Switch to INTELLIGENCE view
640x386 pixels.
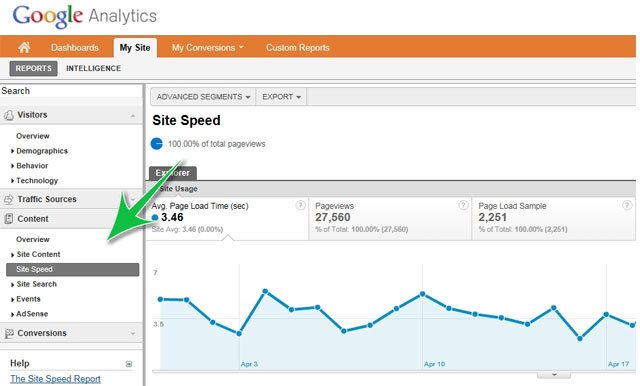(x=93, y=68)
